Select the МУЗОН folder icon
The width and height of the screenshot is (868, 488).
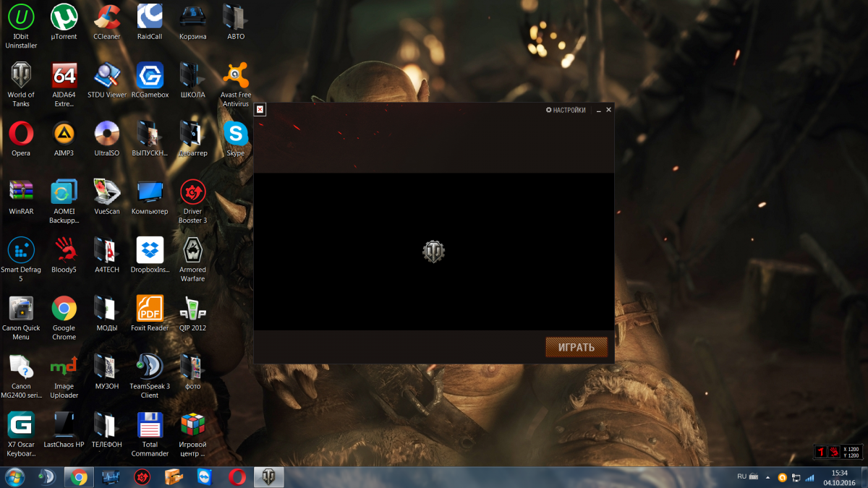pos(107,373)
